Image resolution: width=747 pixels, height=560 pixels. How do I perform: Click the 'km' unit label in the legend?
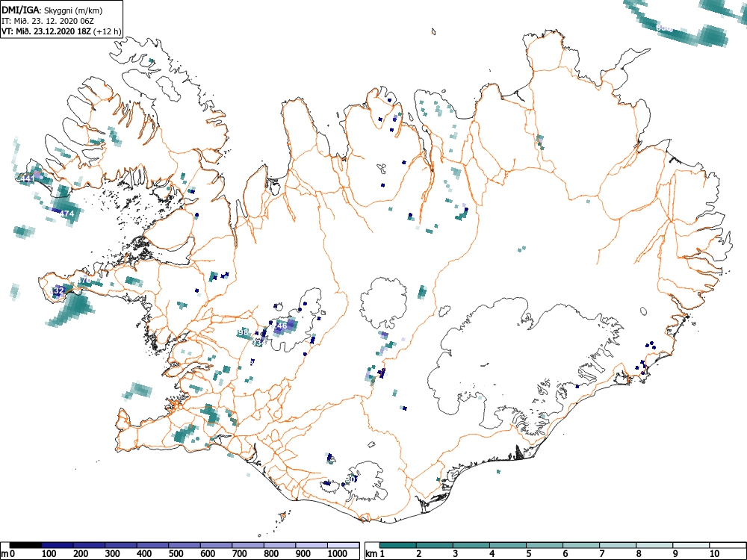click(372, 554)
